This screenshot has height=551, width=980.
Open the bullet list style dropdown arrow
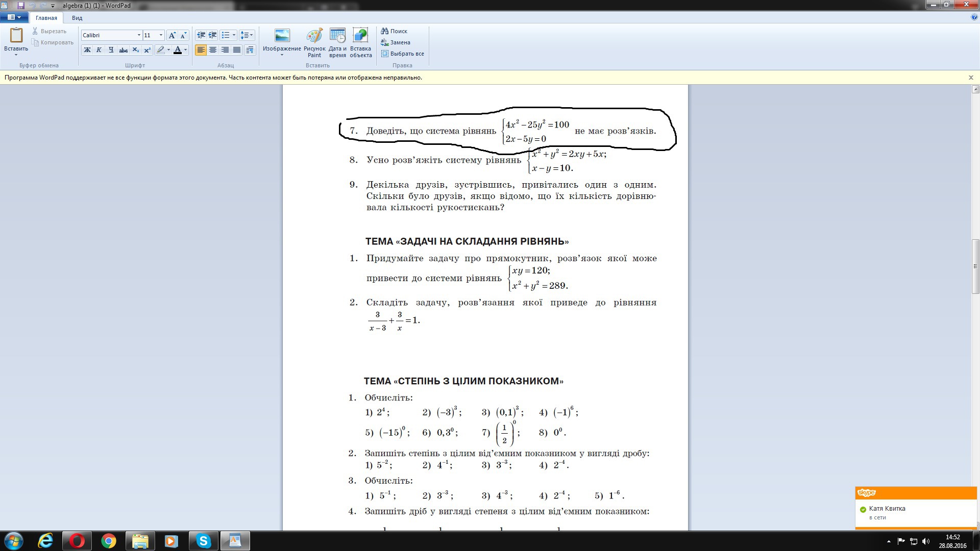[x=234, y=35]
